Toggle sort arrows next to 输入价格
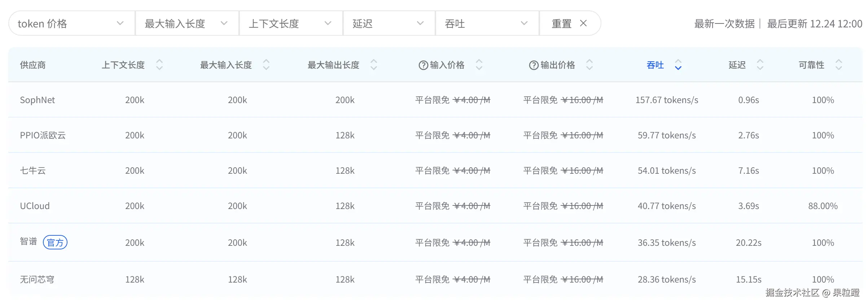Viewport: 868px width, 306px height. tap(479, 65)
